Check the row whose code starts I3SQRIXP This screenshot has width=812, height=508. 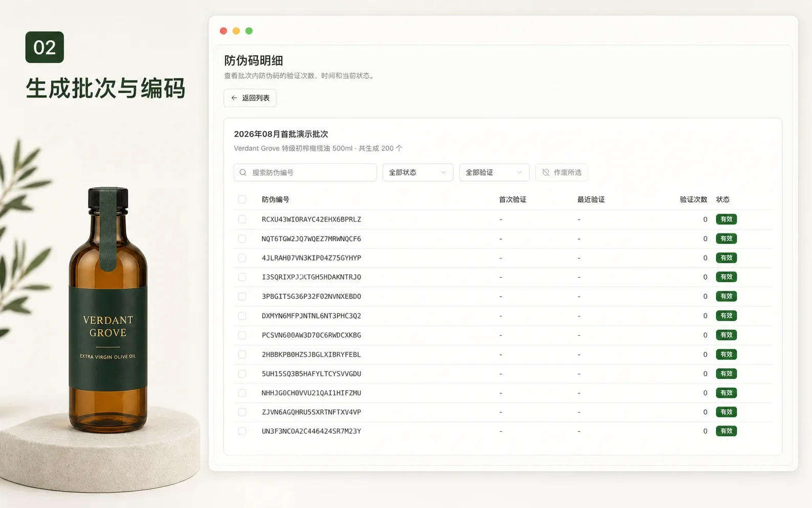pos(242,277)
